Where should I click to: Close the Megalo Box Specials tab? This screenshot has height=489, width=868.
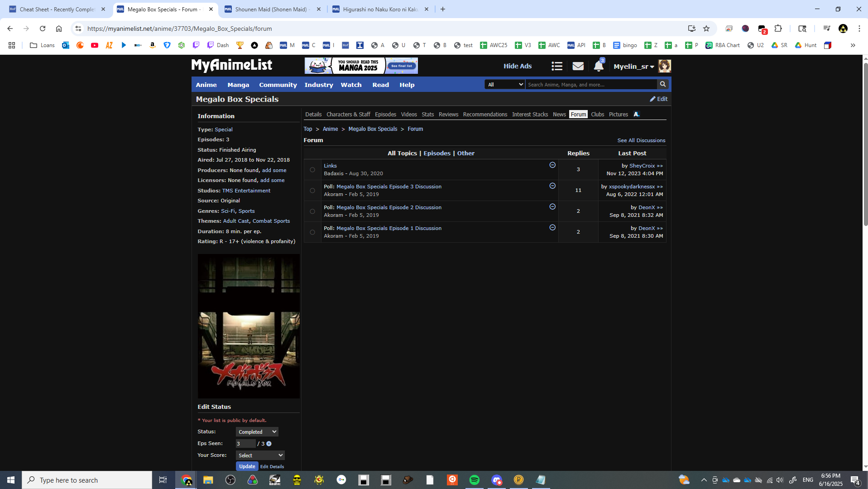point(211,10)
